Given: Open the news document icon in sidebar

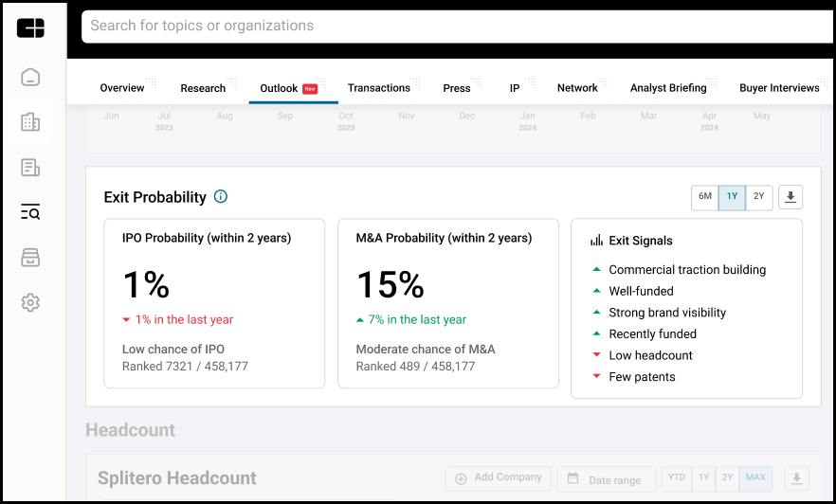Looking at the screenshot, I should [x=30, y=168].
